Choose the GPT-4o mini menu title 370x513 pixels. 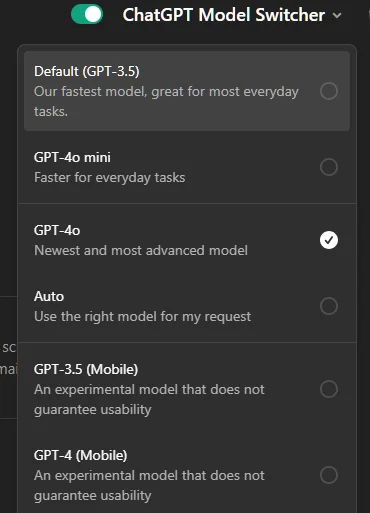[72, 157]
